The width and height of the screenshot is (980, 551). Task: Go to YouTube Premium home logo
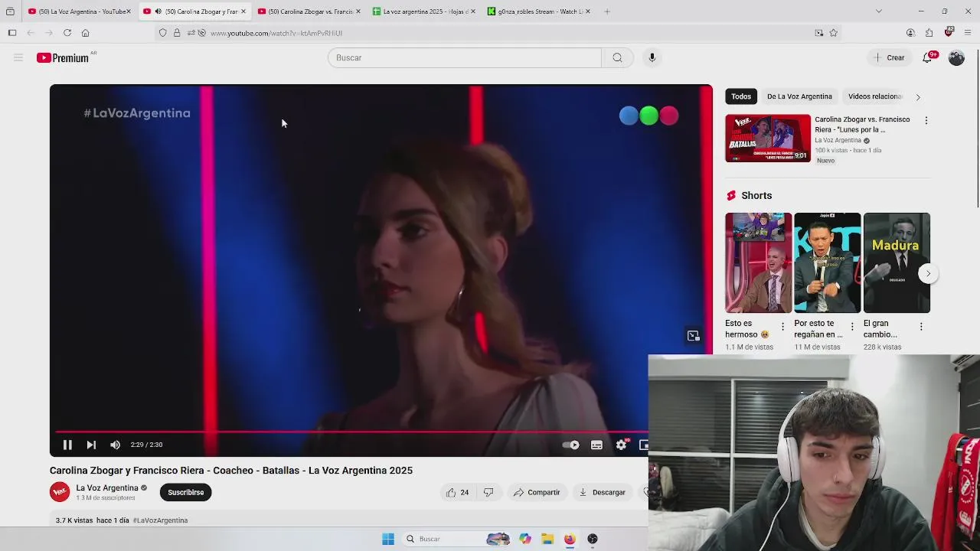[63, 57]
